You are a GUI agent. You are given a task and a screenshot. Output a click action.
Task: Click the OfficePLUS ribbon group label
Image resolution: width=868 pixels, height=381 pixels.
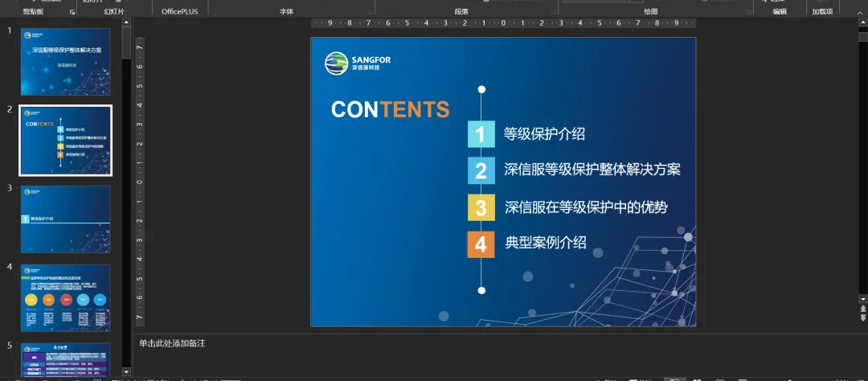tap(179, 11)
